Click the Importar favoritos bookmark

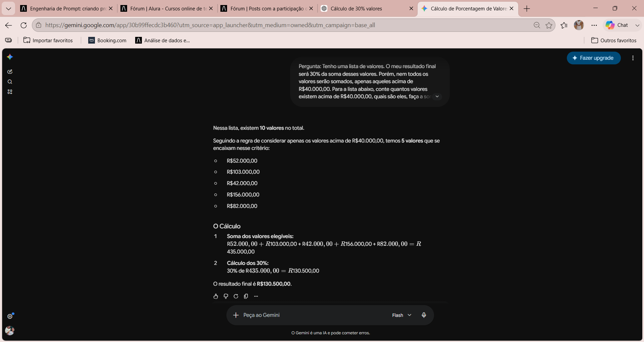click(48, 40)
